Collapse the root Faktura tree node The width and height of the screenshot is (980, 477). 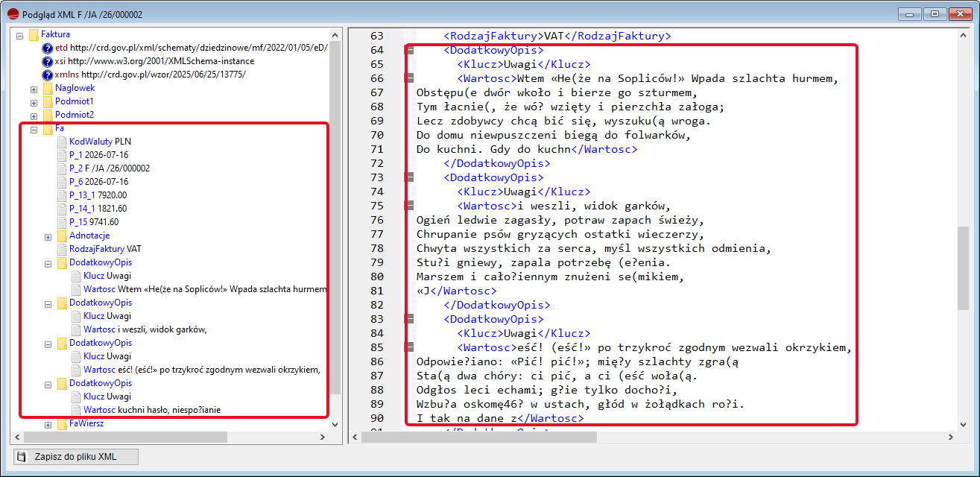(x=20, y=35)
